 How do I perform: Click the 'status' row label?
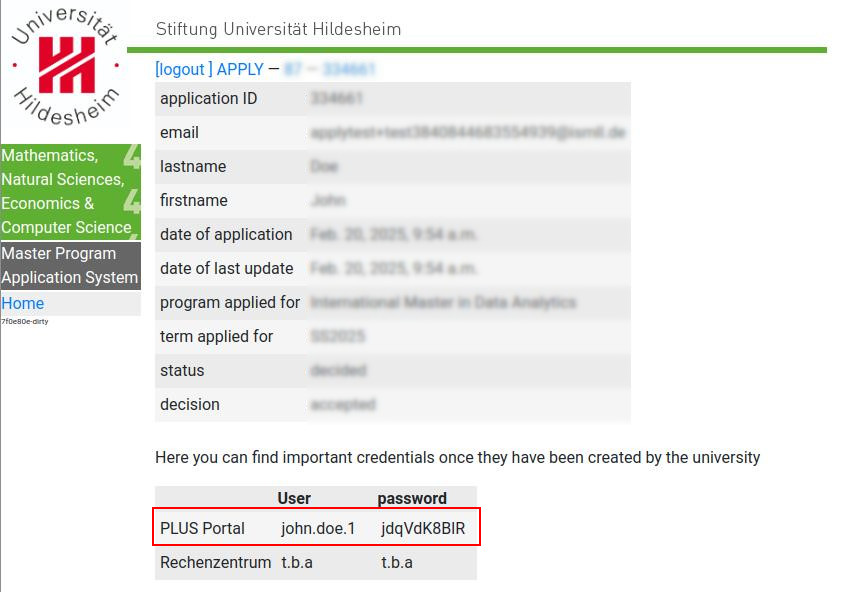(182, 370)
